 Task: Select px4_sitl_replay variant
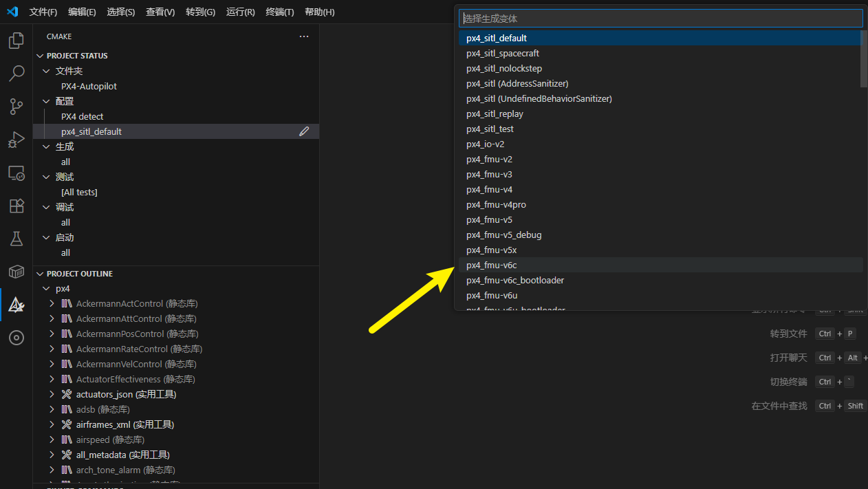coord(660,113)
